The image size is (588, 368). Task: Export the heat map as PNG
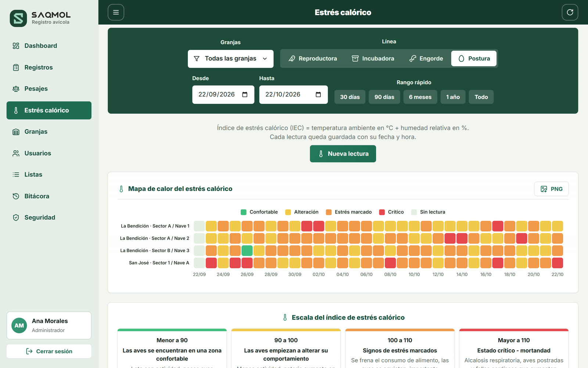[x=551, y=189]
